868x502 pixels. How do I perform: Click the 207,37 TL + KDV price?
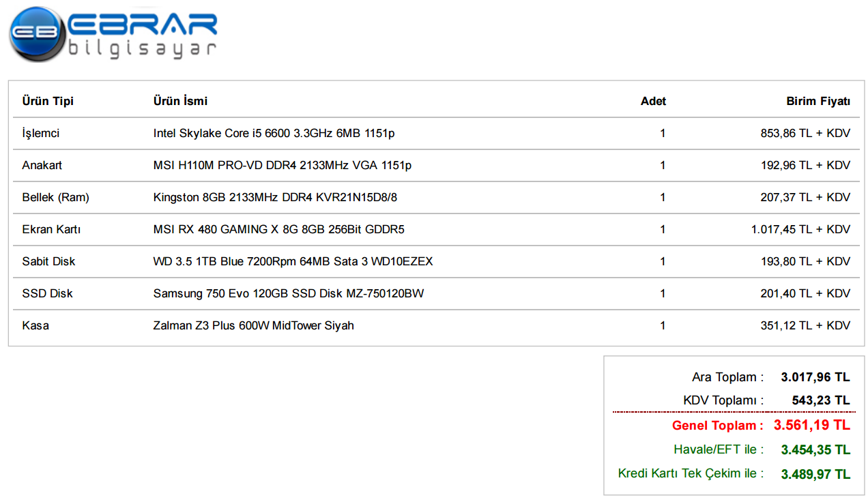805,197
